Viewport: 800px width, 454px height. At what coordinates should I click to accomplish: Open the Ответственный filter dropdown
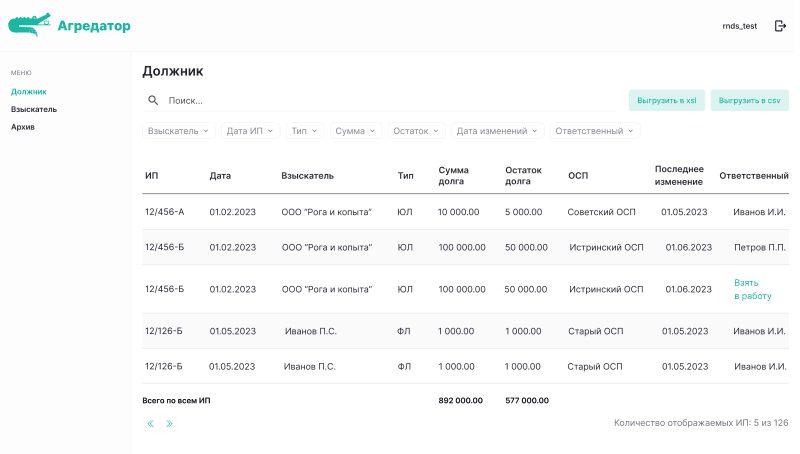coord(595,131)
